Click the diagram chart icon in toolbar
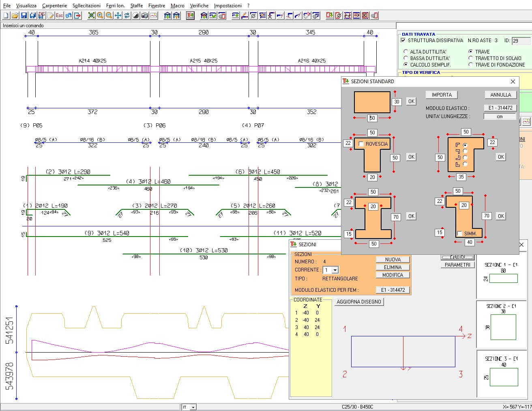 (154, 15)
